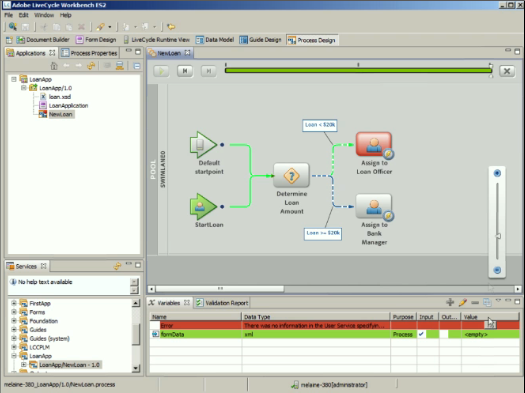The width and height of the screenshot is (525, 393).
Task: Click the green playback progress bar
Action: click(x=358, y=70)
